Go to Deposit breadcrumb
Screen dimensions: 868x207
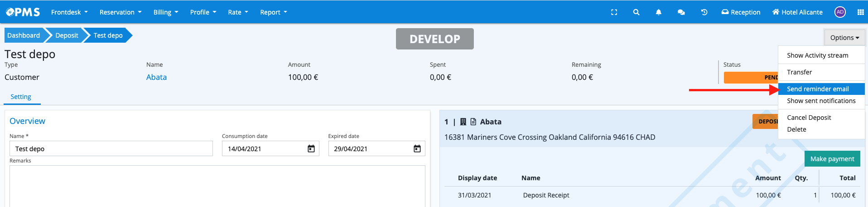(x=67, y=35)
